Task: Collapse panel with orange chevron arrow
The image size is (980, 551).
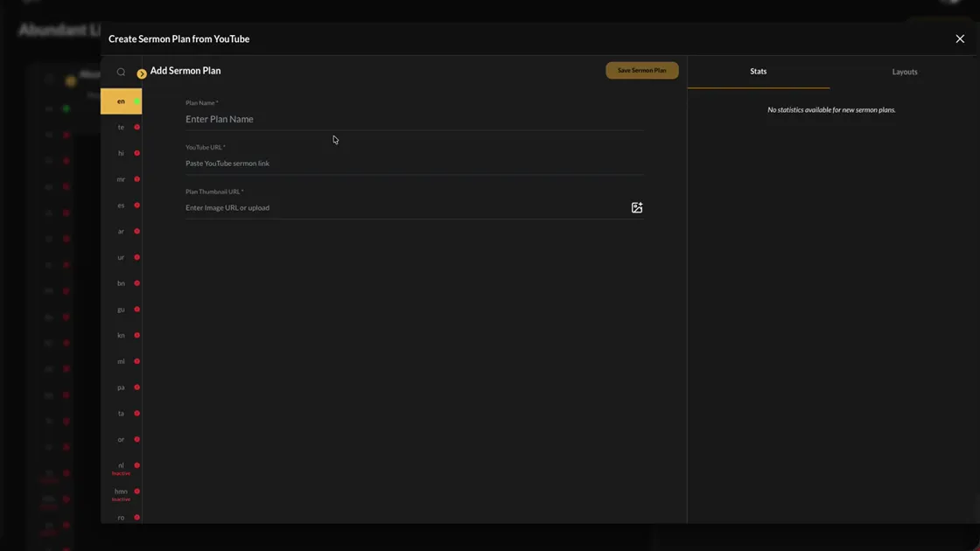Action: tap(142, 73)
